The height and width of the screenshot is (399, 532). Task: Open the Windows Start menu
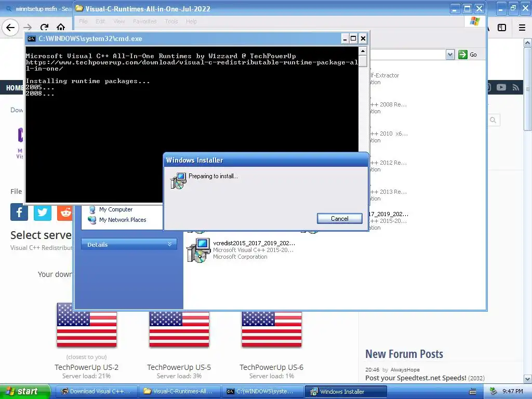(x=25, y=392)
